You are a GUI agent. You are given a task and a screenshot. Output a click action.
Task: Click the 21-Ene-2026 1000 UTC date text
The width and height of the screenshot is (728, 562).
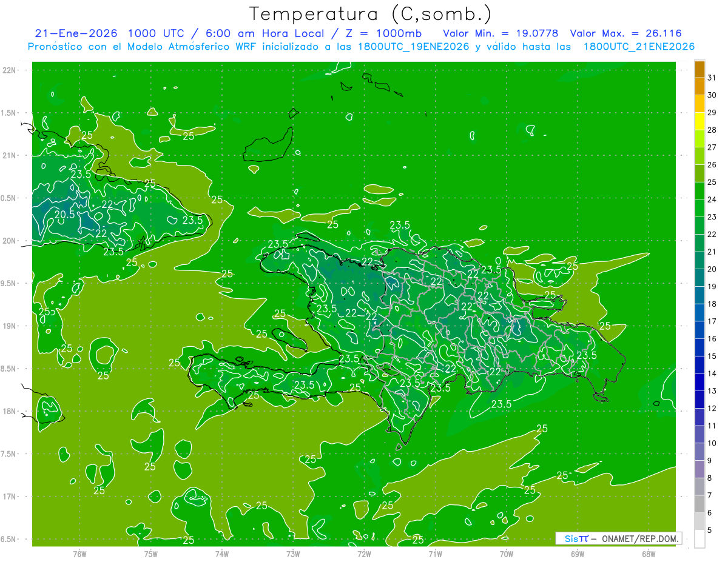click(x=121, y=33)
